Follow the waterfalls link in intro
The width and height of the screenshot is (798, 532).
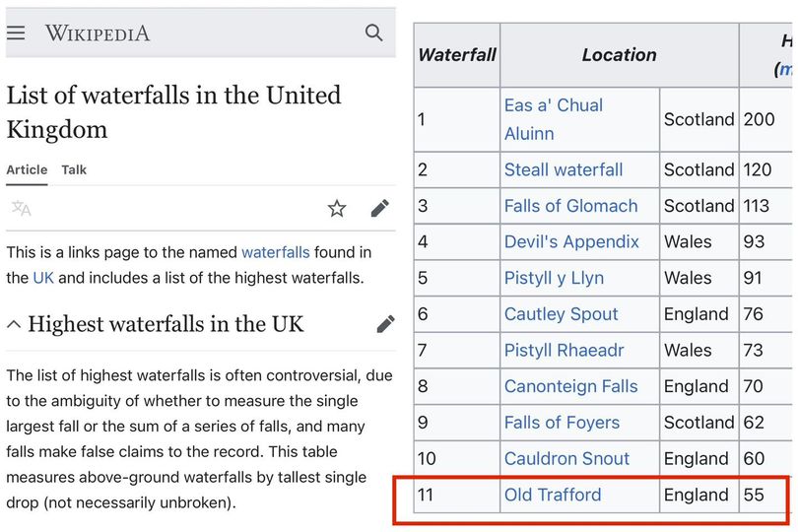tap(275, 252)
